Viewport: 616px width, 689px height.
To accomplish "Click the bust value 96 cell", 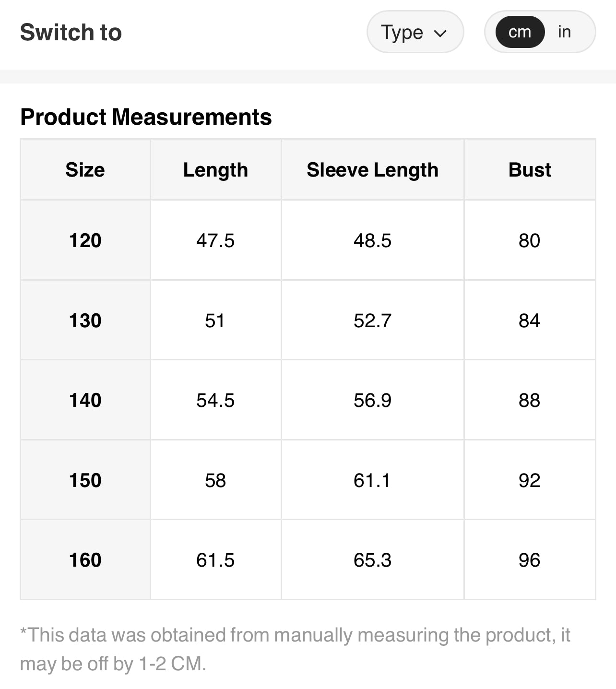I will (x=529, y=560).
